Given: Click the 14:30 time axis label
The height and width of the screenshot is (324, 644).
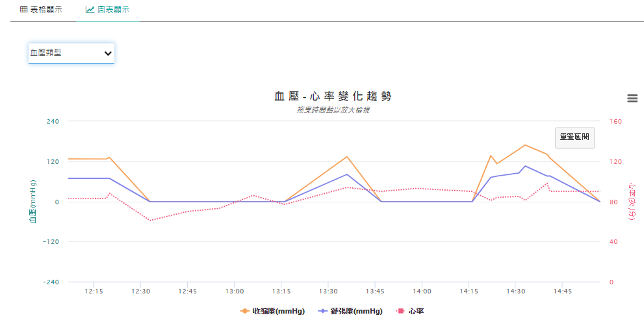Looking at the screenshot, I should point(515,291).
